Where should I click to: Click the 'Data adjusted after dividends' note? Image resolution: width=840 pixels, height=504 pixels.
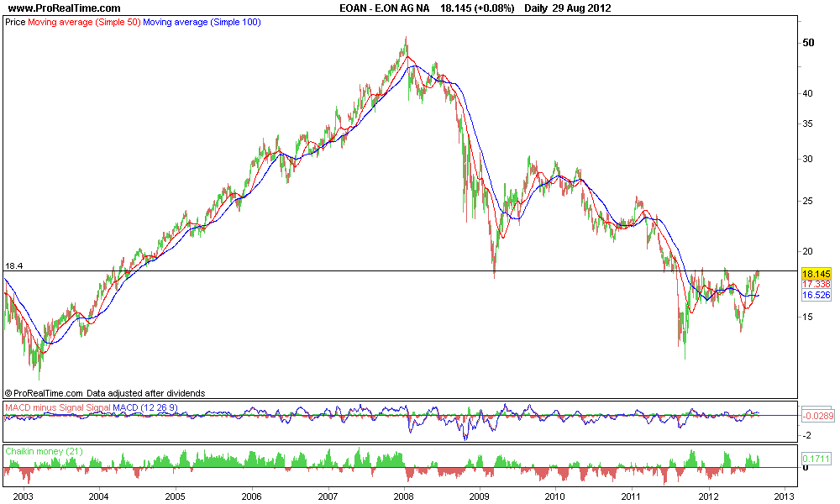coord(145,393)
